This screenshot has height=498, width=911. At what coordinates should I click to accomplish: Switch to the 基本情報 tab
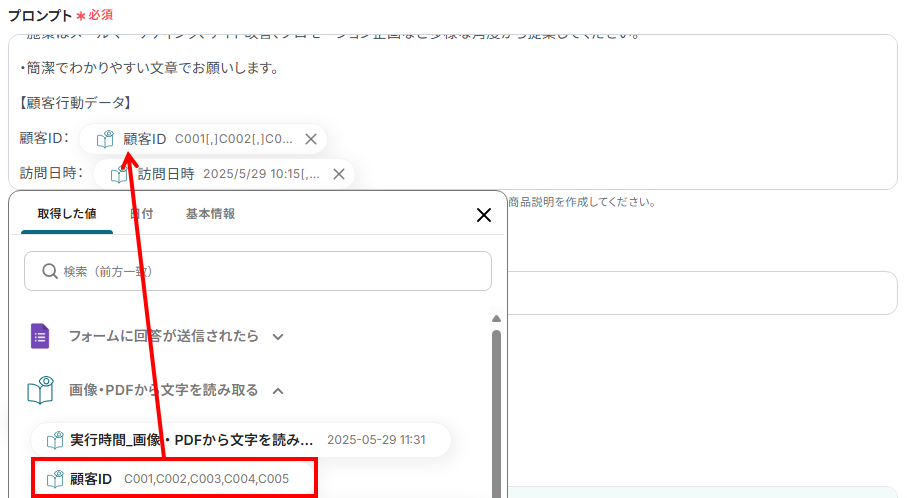pyautogui.click(x=210, y=214)
